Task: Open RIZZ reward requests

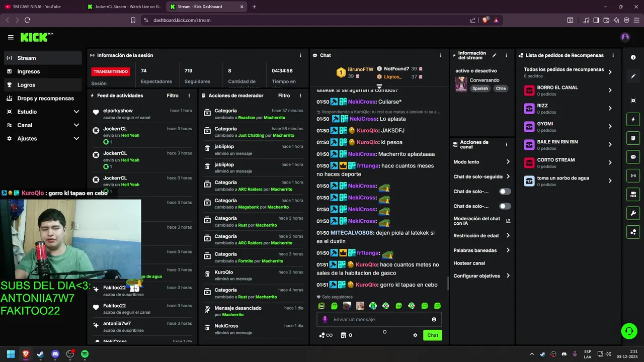Action: point(569,109)
